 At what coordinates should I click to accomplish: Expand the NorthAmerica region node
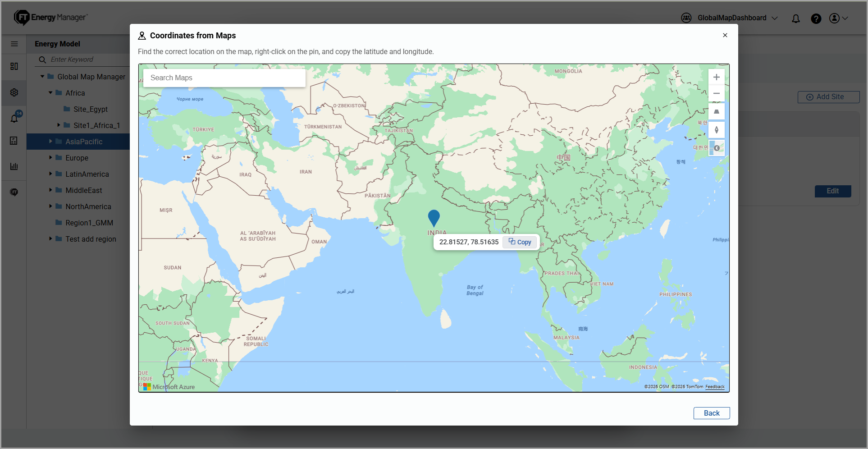tap(50, 206)
